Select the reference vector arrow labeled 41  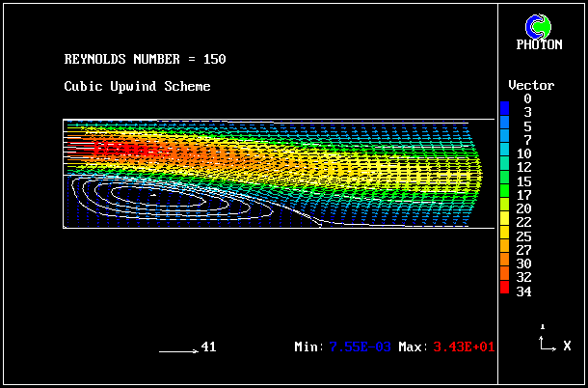pos(178,349)
